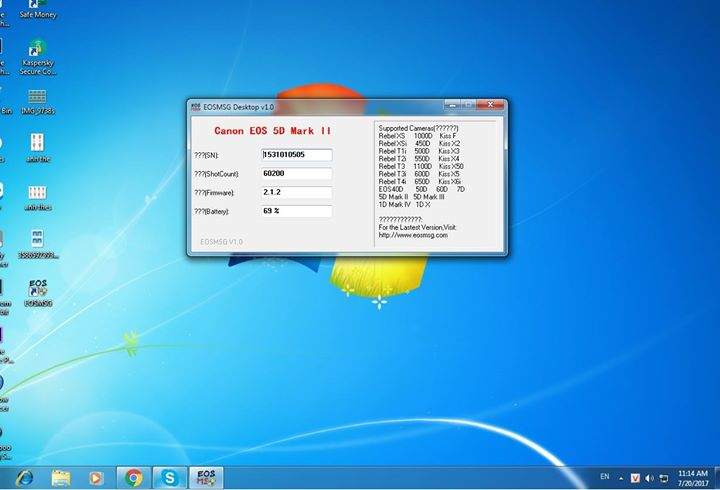Viewport: 720px width, 490px height.
Task: Click the (ShotCount) label
Action: [x=216, y=174]
